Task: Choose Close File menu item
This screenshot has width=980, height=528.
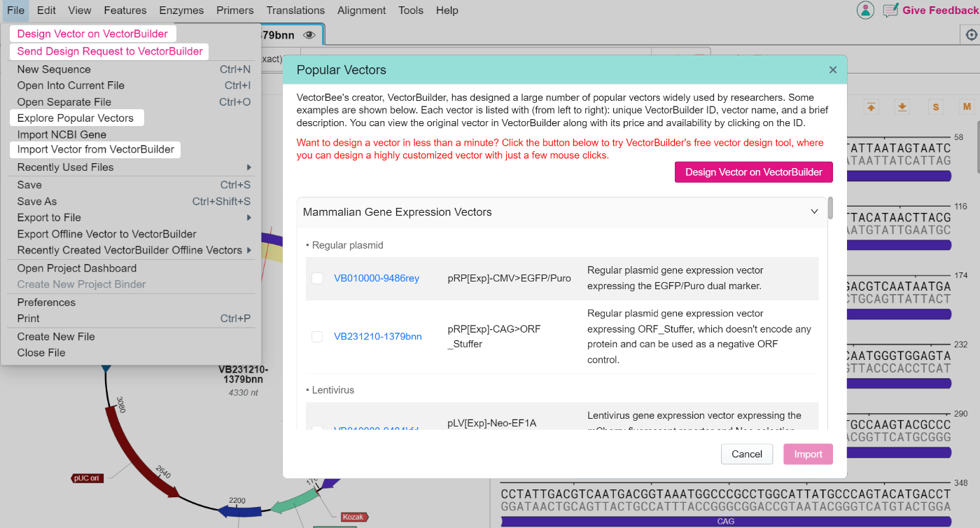Action: tap(131, 353)
